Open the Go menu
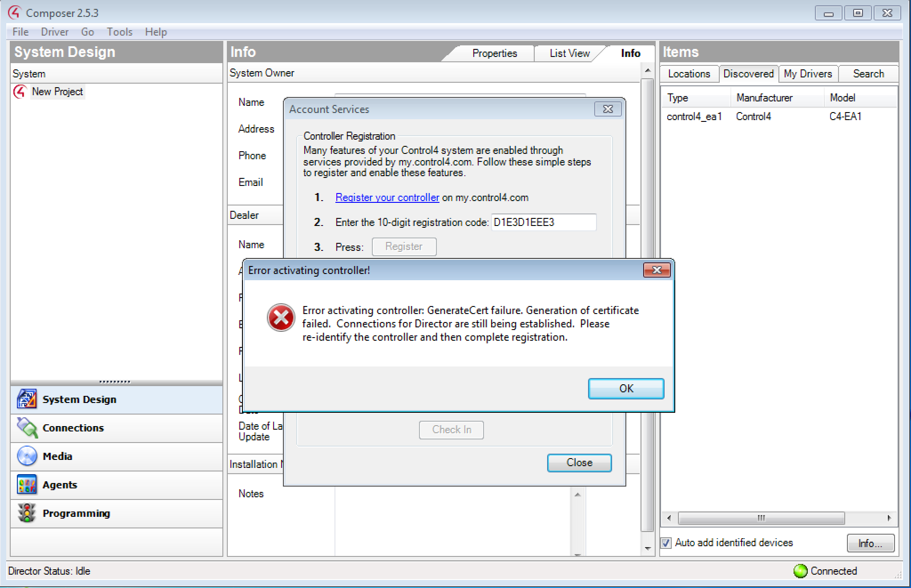This screenshot has width=911, height=588. [87, 32]
